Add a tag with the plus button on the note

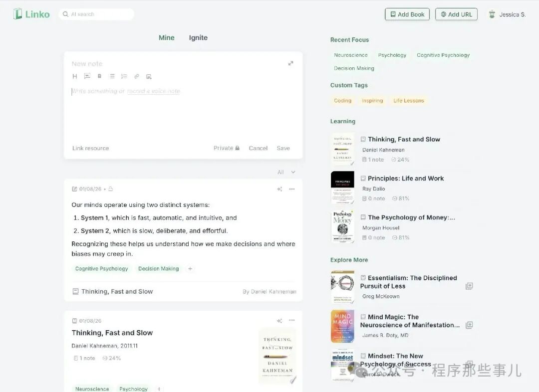point(190,268)
